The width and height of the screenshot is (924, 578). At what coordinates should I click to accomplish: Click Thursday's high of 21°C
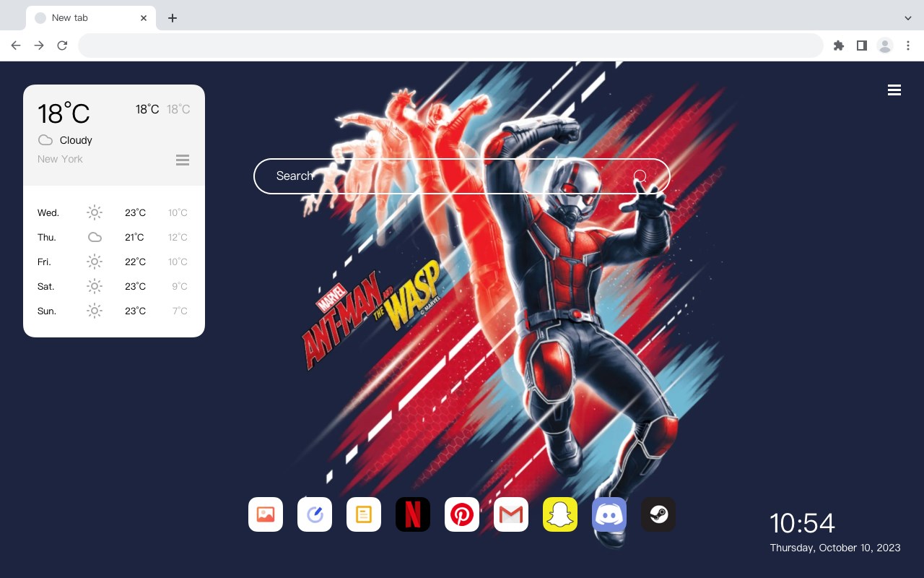click(x=134, y=237)
